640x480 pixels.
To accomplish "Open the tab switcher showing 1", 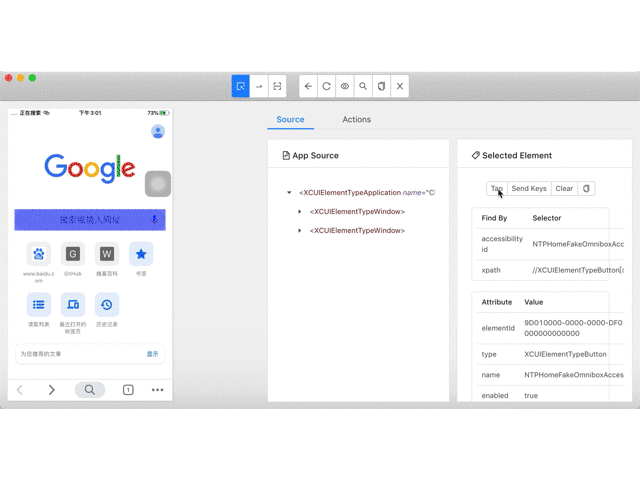I will (x=128, y=390).
